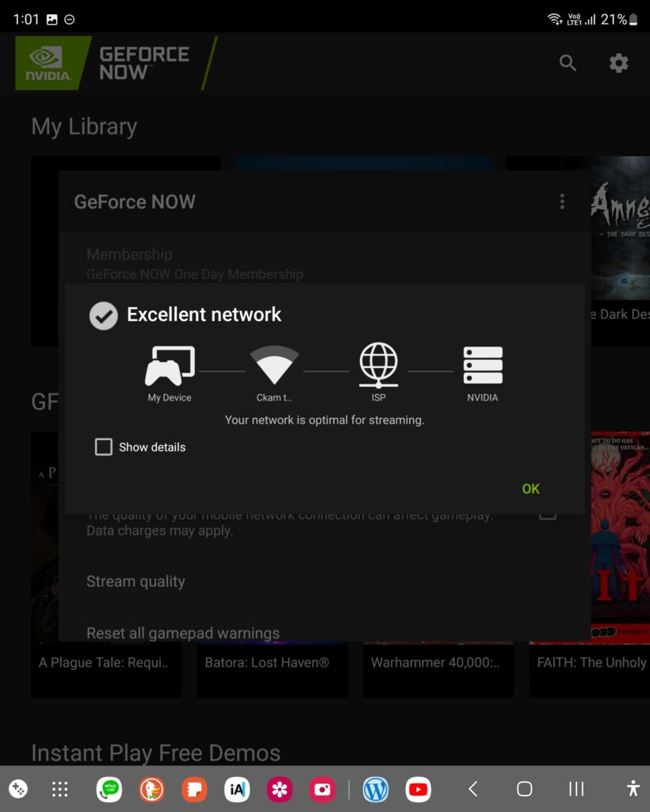The width and height of the screenshot is (650, 812).
Task: Select the ISP globe icon
Action: coord(378,365)
